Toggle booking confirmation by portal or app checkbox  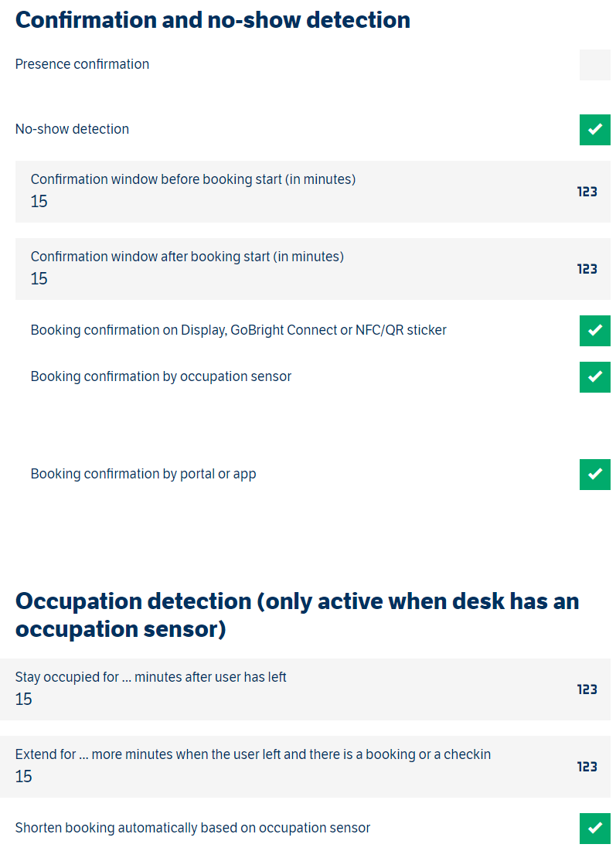click(x=594, y=475)
